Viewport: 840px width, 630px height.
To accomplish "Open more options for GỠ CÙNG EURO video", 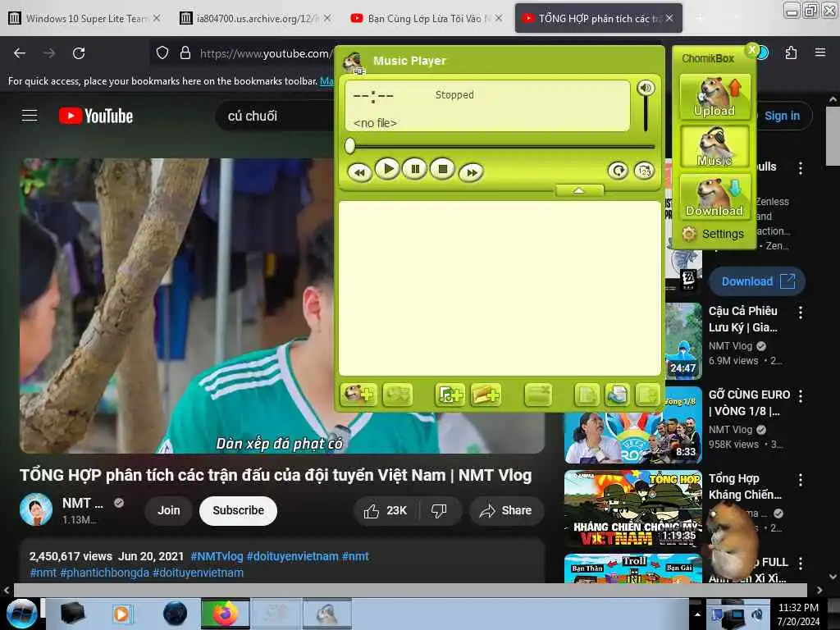I will [801, 396].
